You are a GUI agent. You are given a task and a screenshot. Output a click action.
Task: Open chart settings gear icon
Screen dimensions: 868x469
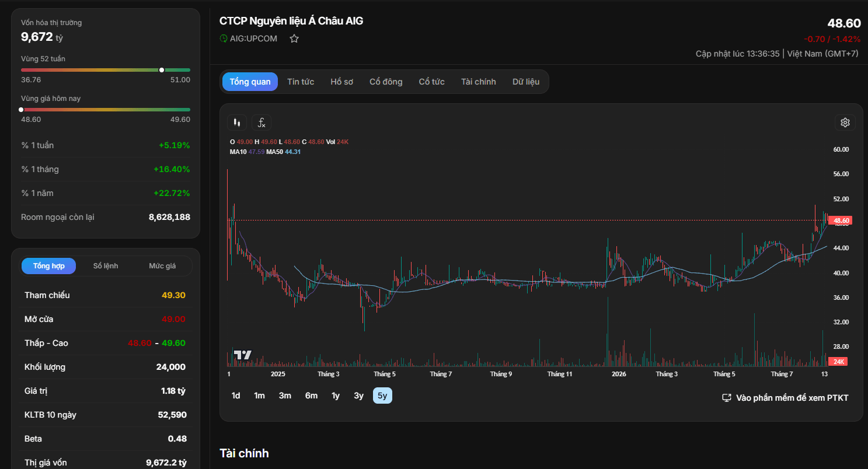[845, 123]
